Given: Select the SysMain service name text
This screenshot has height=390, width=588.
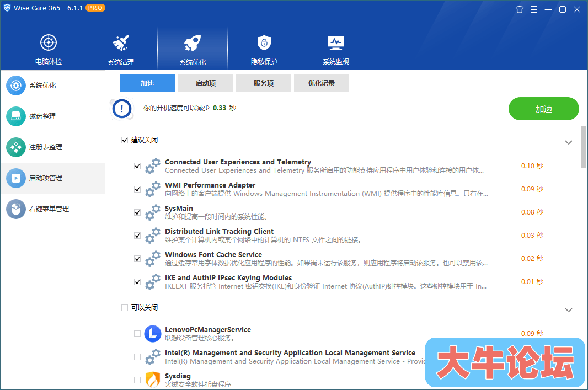Looking at the screenshot, I should (179, 209).
